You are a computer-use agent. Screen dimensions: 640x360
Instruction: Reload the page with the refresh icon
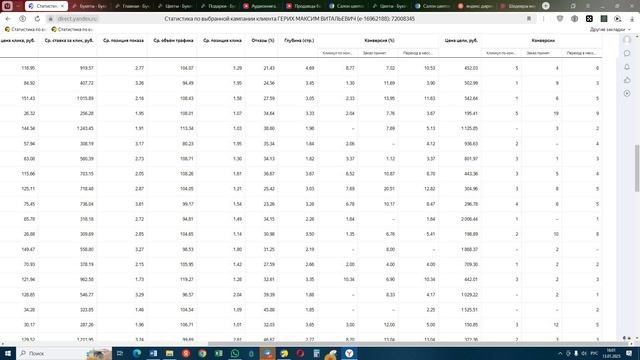tap(37, 19)
